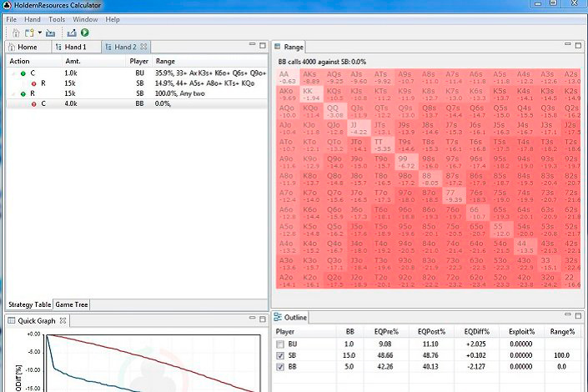Click the New Hand toolbar icon
588x392 pixels.
click(28, 33)
